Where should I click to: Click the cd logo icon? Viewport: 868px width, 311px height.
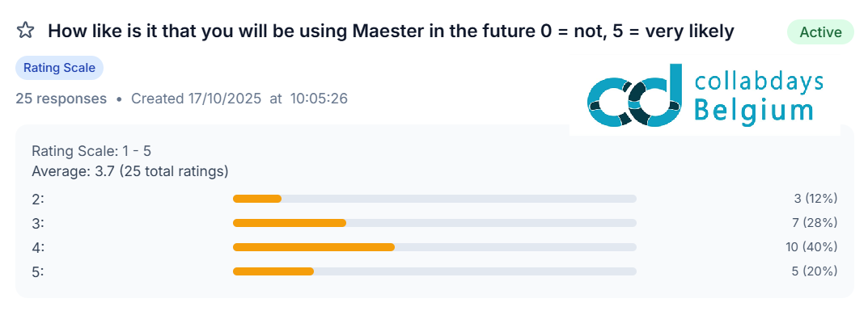click(634, 95)
